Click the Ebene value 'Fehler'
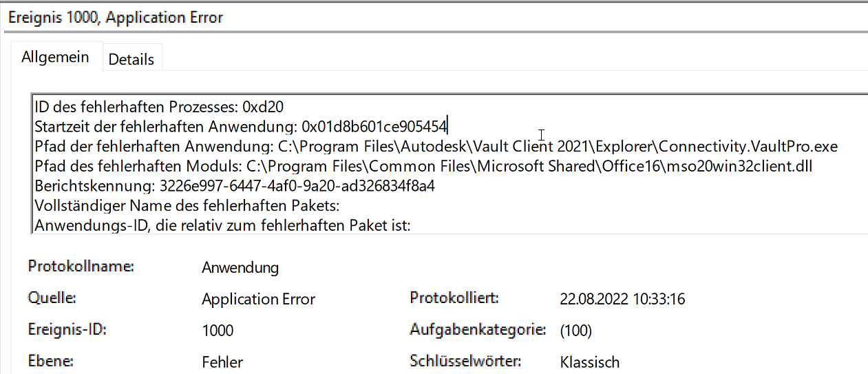The height and width of the screenshot is (374, 868). coord(222,362)
